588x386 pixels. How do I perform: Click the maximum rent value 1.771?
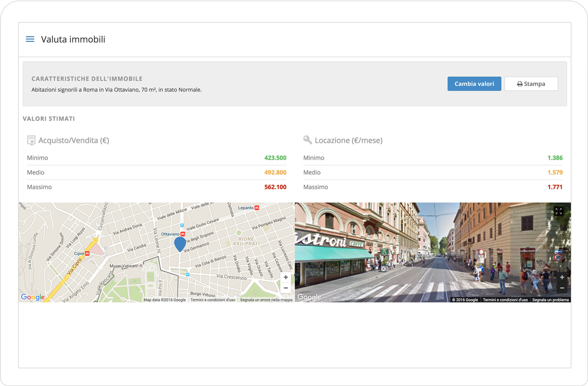(x=555, y=187)
